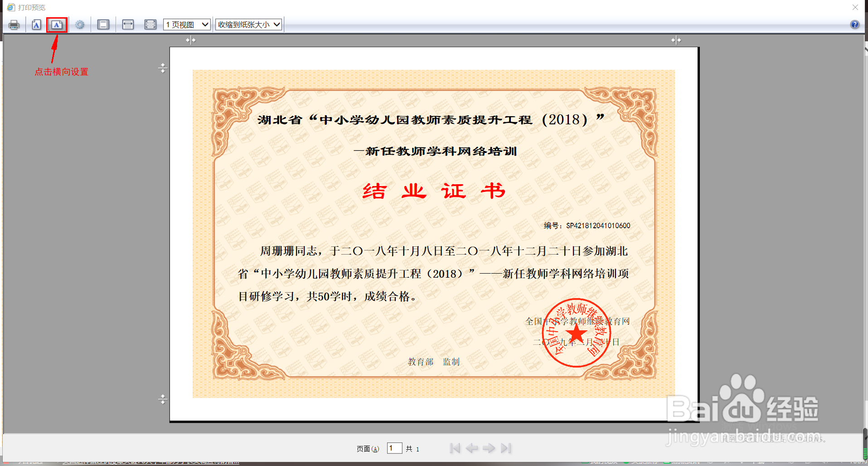
Task: View the page at full width
Action: (x=128, y=25)
